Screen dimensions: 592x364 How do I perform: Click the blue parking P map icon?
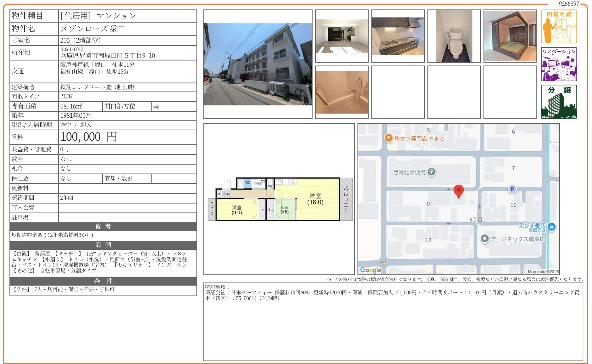(512, 189)
